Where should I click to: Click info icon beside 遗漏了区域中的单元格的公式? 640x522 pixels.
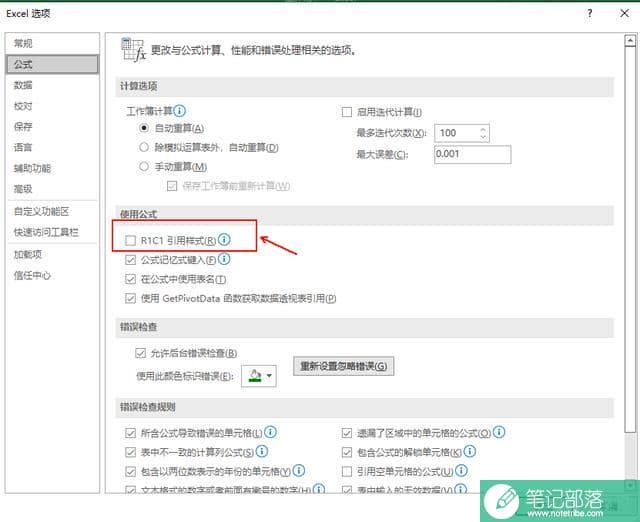point(499,432)
